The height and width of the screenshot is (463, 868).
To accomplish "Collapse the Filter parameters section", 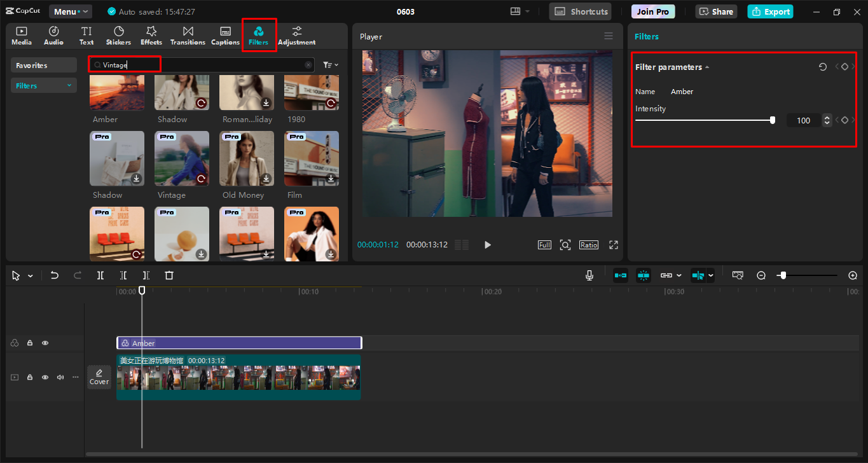I will coord(706,66).
